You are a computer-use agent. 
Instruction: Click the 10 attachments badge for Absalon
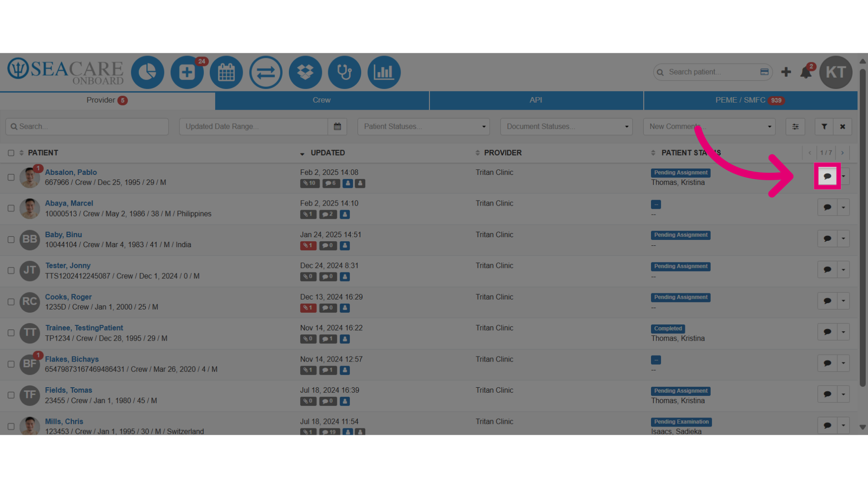(310, 183)
